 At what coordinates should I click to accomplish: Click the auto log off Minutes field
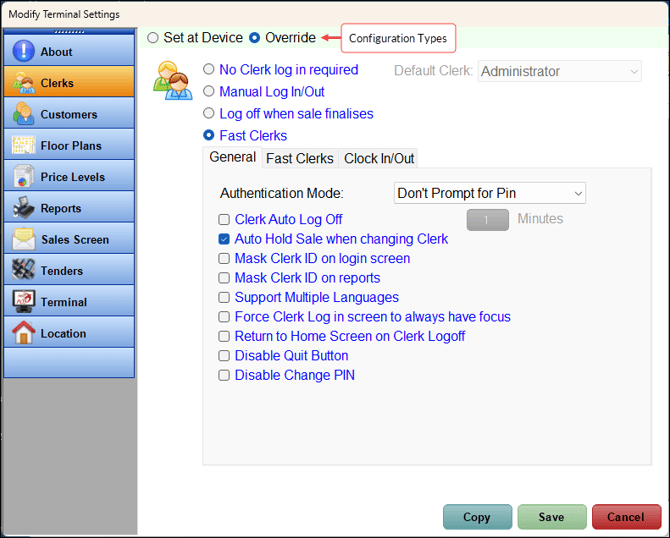488,220
